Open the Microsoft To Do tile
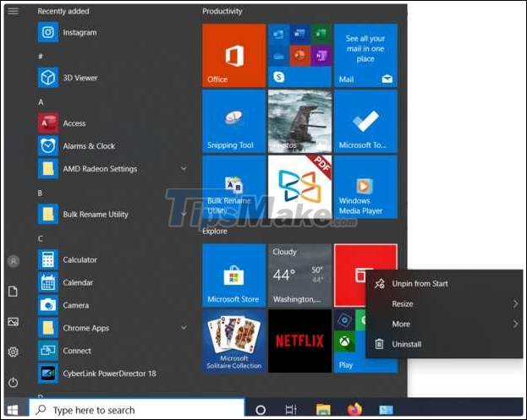527x420 pixels. pyautogui.click(x=365, y=121)
